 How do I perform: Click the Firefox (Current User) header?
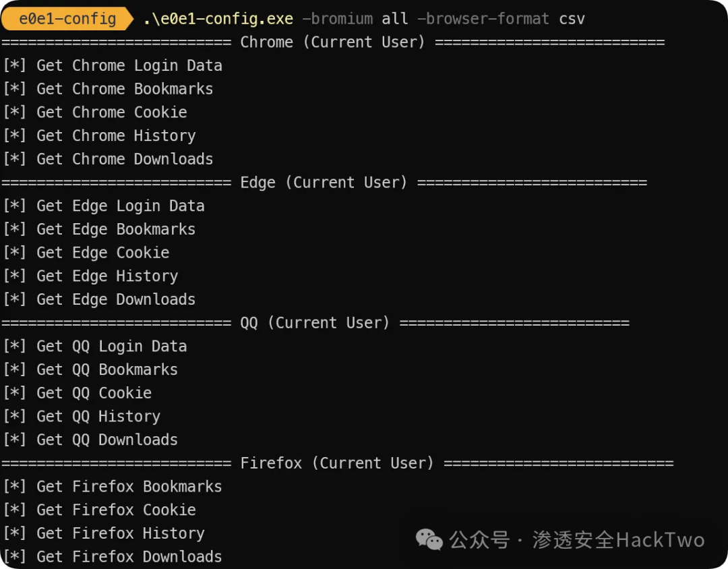point(337,463)
